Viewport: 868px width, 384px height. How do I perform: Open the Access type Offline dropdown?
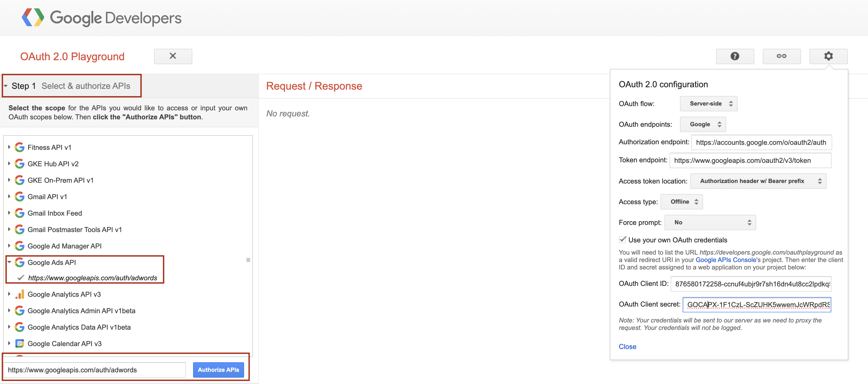pos(681,202)
